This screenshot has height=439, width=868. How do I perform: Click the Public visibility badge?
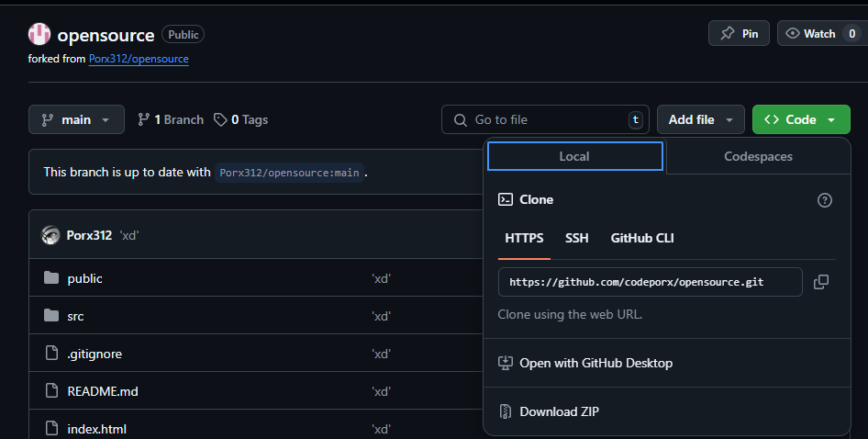coord(184,34)
